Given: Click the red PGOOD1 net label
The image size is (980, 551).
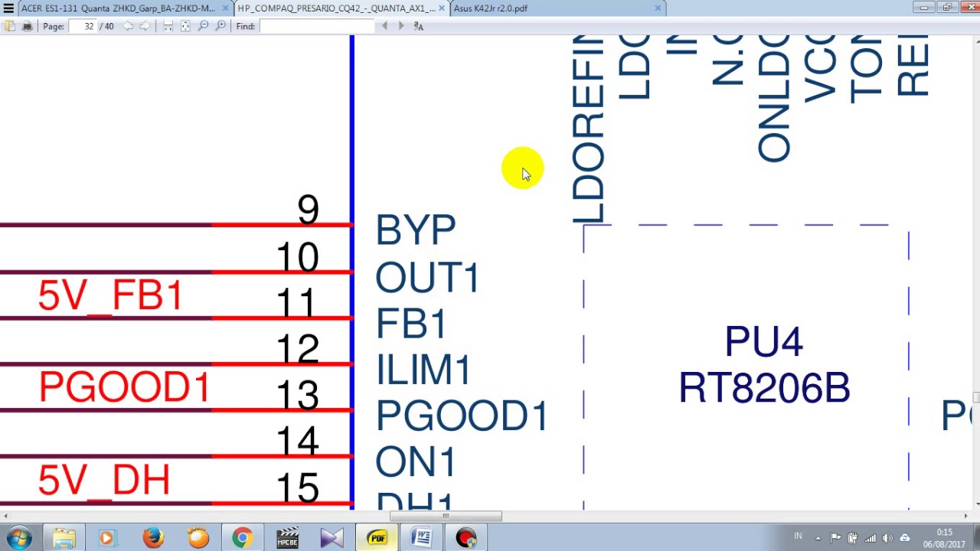Looking at the screenshot, I should click(124, 388).
